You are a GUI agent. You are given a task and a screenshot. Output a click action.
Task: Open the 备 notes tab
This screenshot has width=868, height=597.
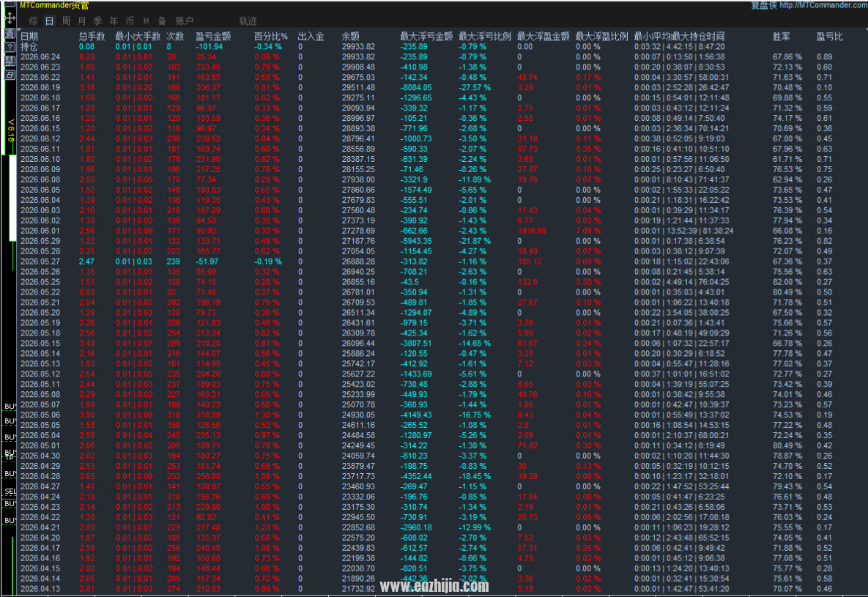pos(162,21)
